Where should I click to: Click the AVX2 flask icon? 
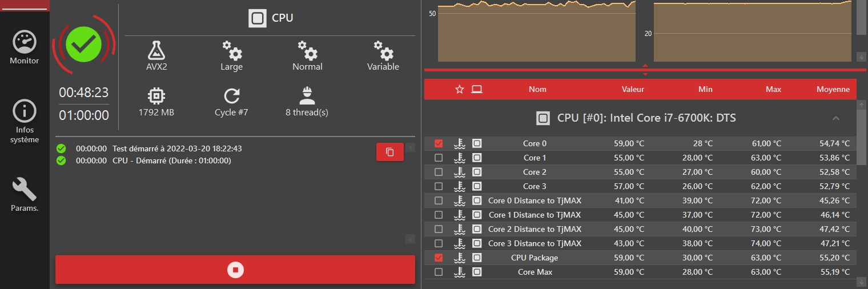[x=156, y=51]
